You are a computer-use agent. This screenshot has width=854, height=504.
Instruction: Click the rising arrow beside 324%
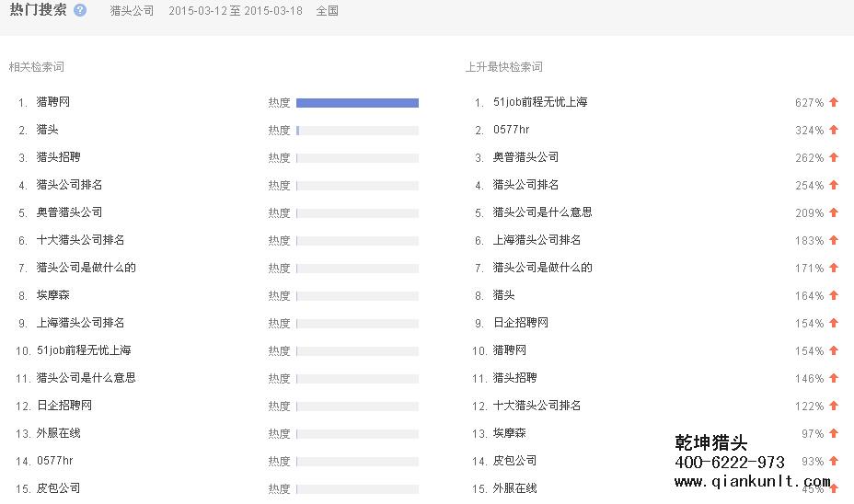coord(834,130)
